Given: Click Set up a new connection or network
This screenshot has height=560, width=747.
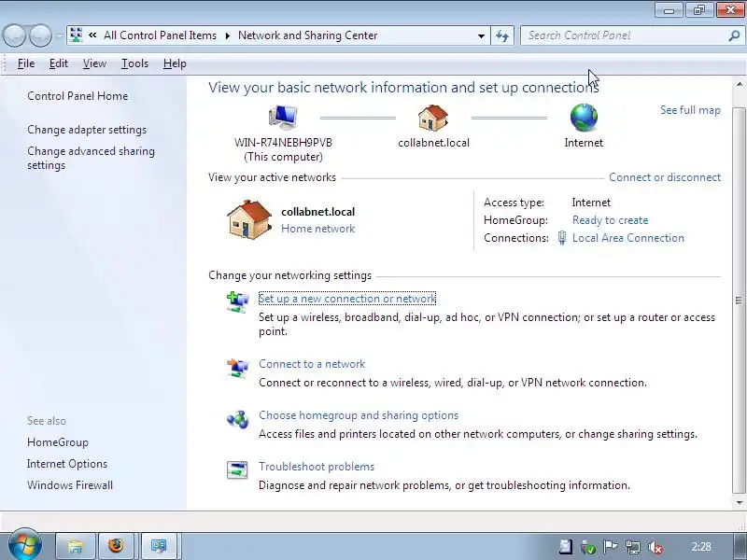Looking at the screenshot, I should 346,299.
